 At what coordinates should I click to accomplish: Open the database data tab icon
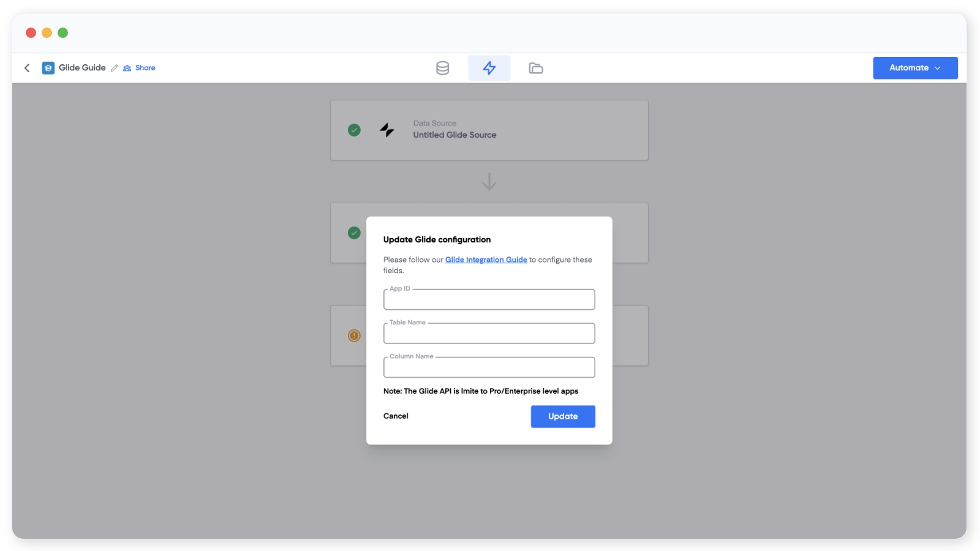click(x=442, y=68)
